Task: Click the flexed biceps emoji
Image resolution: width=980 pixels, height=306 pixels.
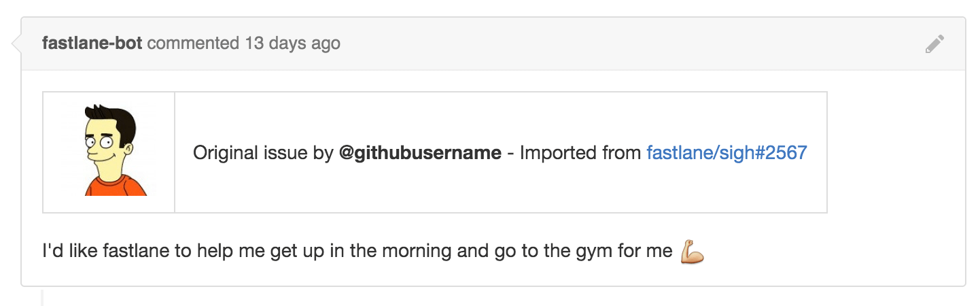Action: (692, 251)
